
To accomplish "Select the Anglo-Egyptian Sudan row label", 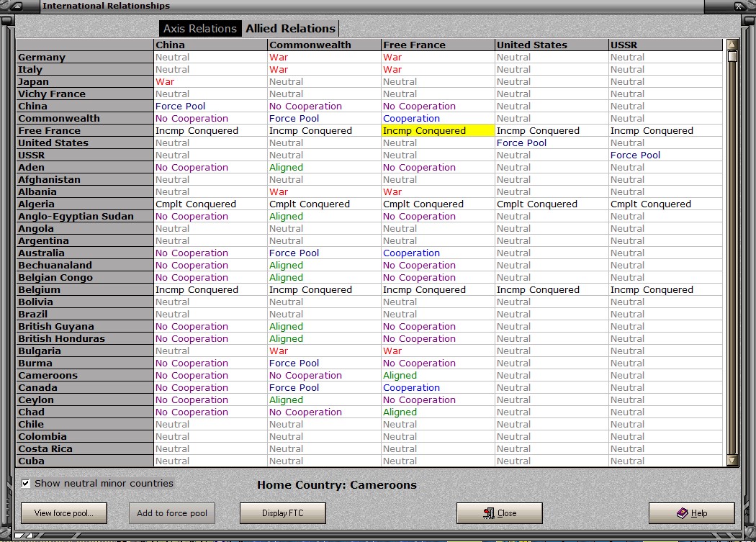I will (x=85, y=217).
